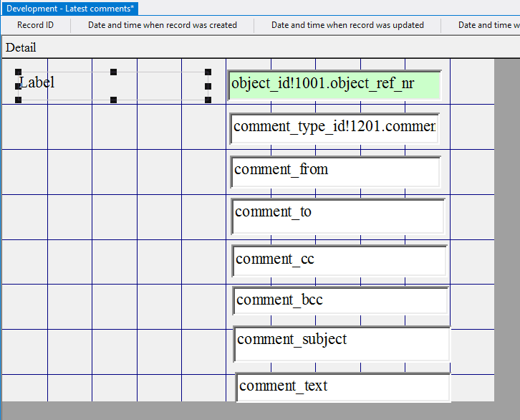Select the comment_from field
The image size is (520, 420).
(336, 171)
